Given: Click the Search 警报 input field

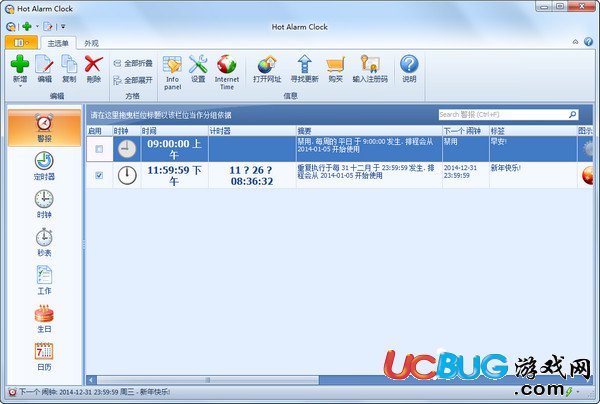Looking at the screenshot, I should [503, 114].
